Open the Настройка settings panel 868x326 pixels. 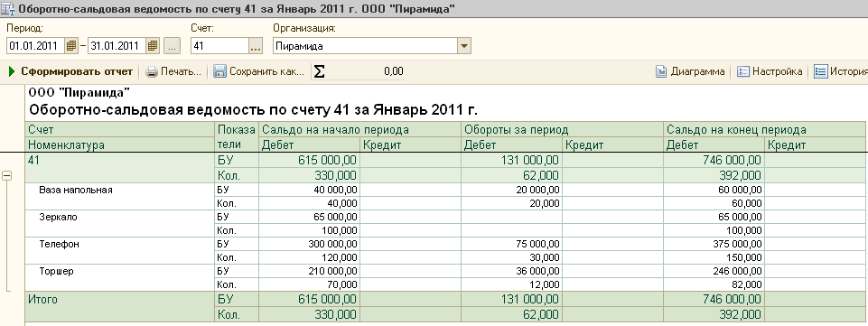(x=770, y=71)
